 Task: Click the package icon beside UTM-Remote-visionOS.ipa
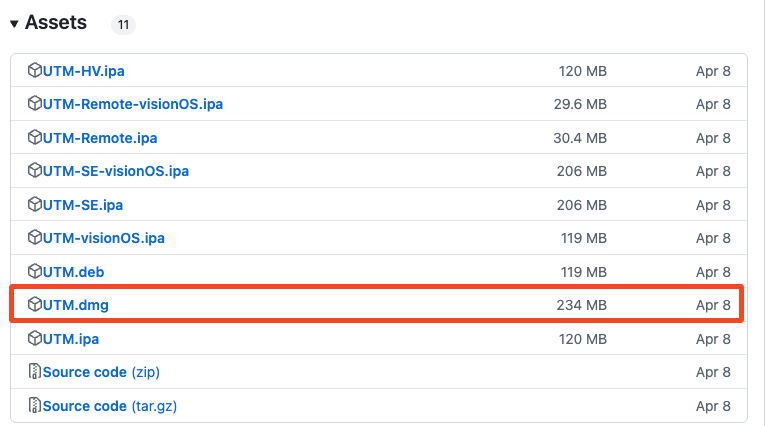point(34,104)
